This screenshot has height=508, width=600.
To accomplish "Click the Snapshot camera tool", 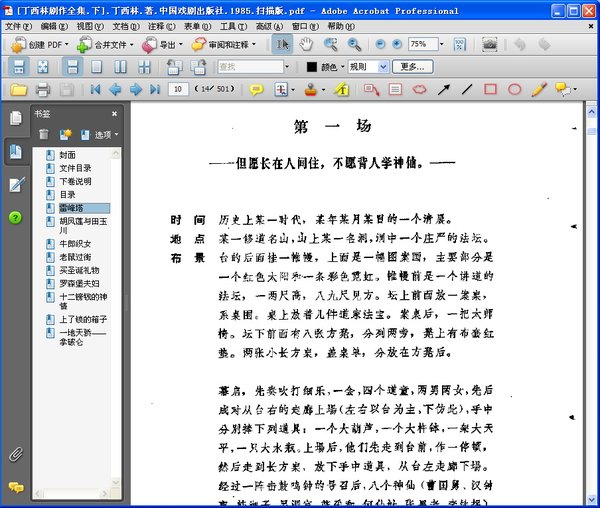I will [x=489, y=45].
